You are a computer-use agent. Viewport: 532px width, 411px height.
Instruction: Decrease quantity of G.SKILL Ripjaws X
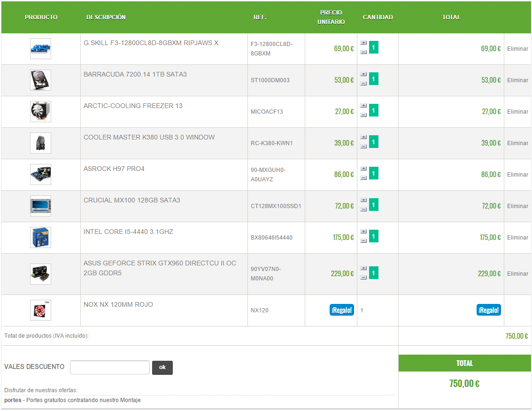click(363, 52)
